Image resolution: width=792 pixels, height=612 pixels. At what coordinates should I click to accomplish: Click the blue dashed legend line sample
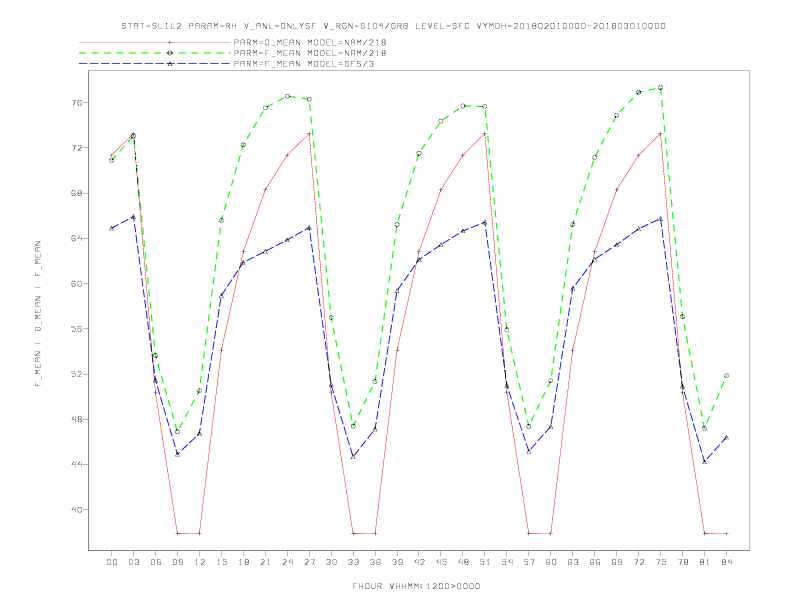pyautogui.click(x=155, y=64)
